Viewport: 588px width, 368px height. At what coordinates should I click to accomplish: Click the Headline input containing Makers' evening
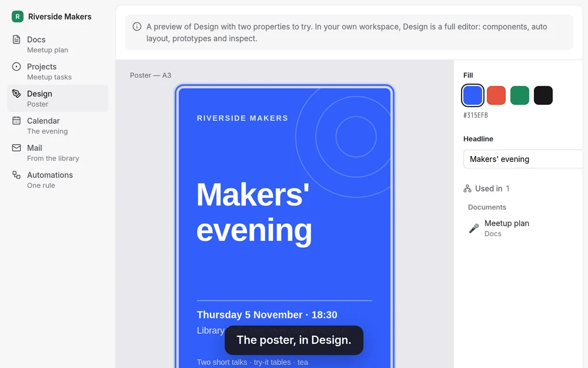[x=523, y=159]
